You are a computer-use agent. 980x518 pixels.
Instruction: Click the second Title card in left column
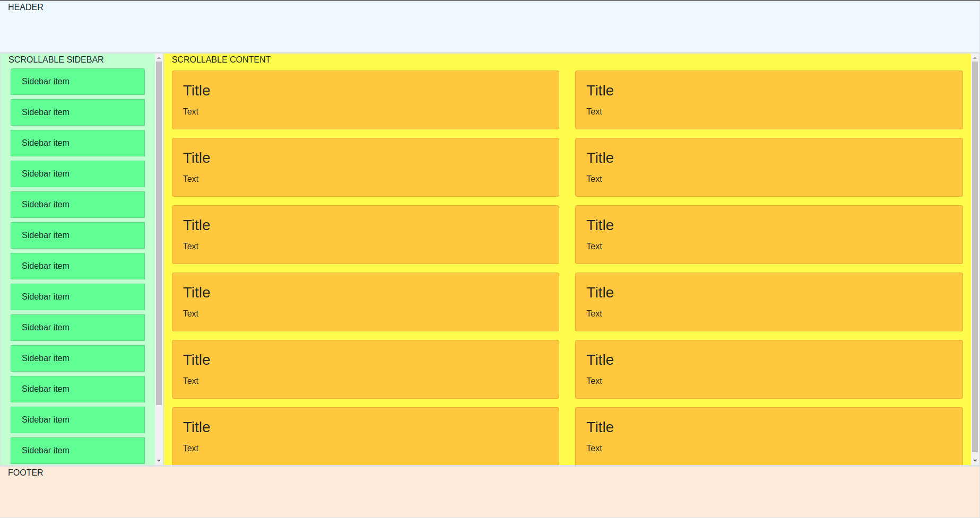point(365,167)
